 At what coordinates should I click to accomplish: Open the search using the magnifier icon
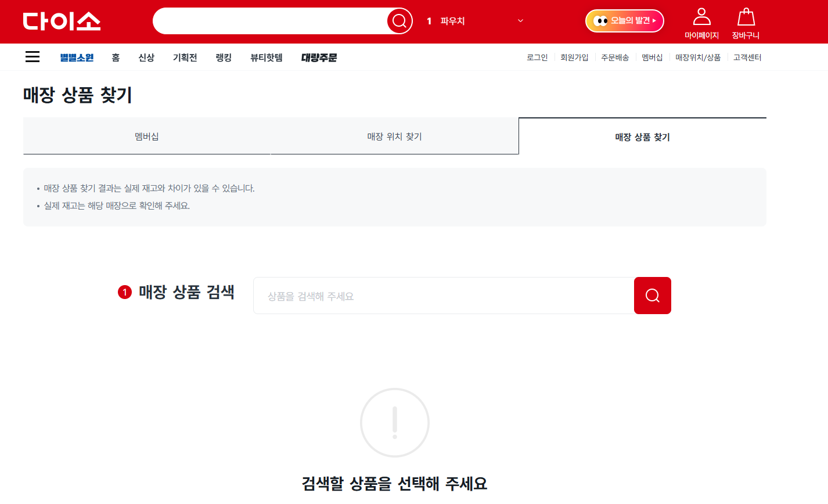pos(399,21)
